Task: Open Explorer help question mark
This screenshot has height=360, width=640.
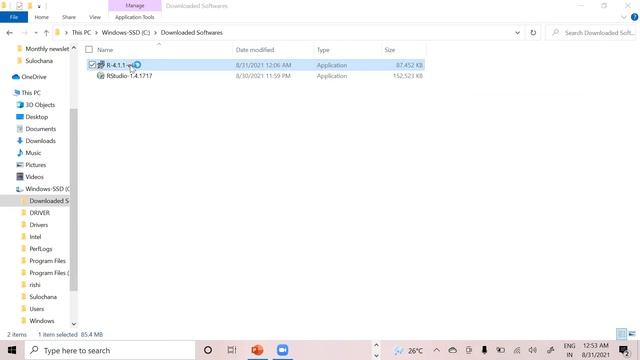Action: (x=634, y=17)
